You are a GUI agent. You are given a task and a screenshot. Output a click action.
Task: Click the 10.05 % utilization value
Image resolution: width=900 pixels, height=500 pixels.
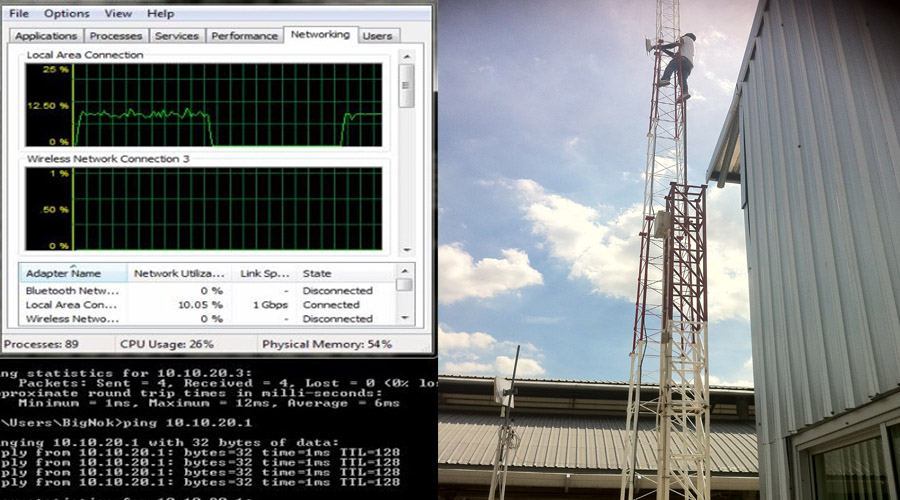[200, 305]
